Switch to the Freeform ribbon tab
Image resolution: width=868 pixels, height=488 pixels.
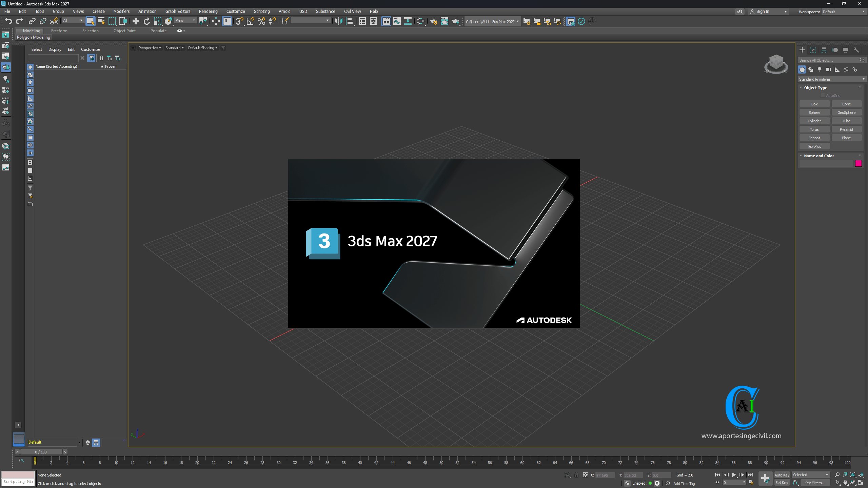pos(59,31)
